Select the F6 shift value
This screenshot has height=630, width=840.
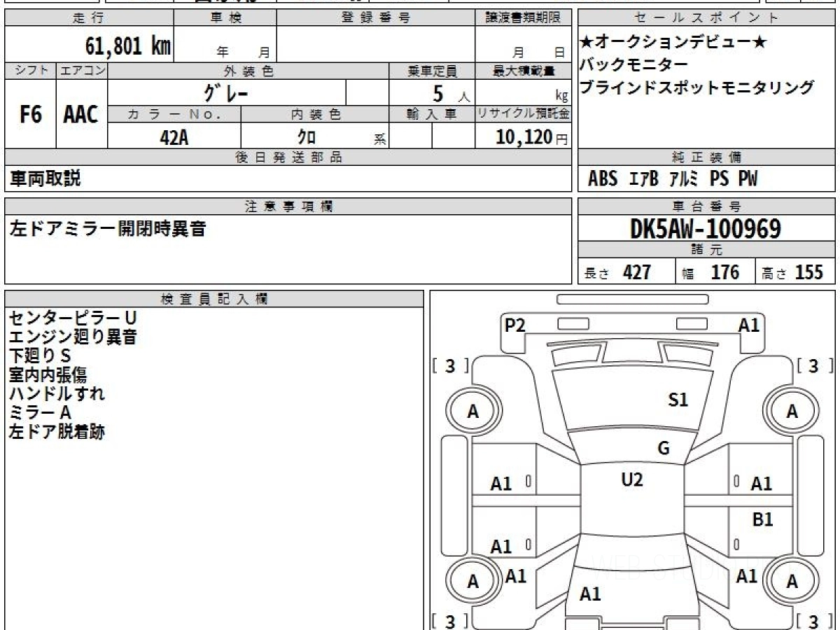pos(31,114)
